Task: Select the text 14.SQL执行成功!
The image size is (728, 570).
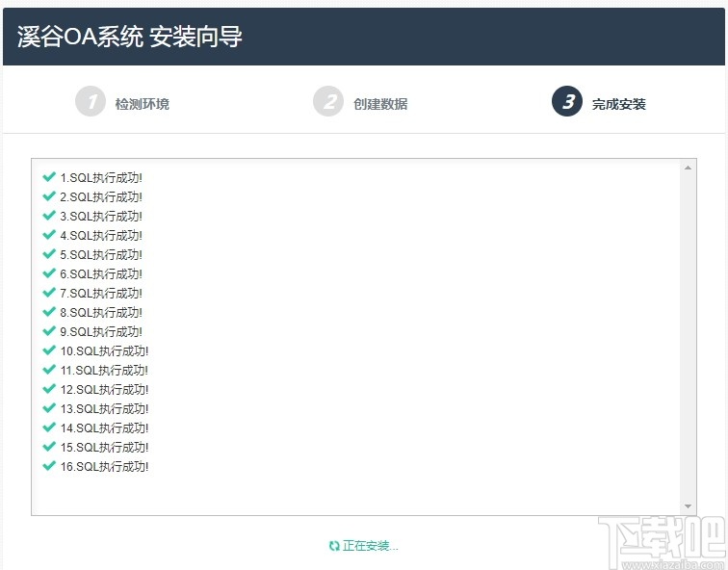Action: click(104, 427)
